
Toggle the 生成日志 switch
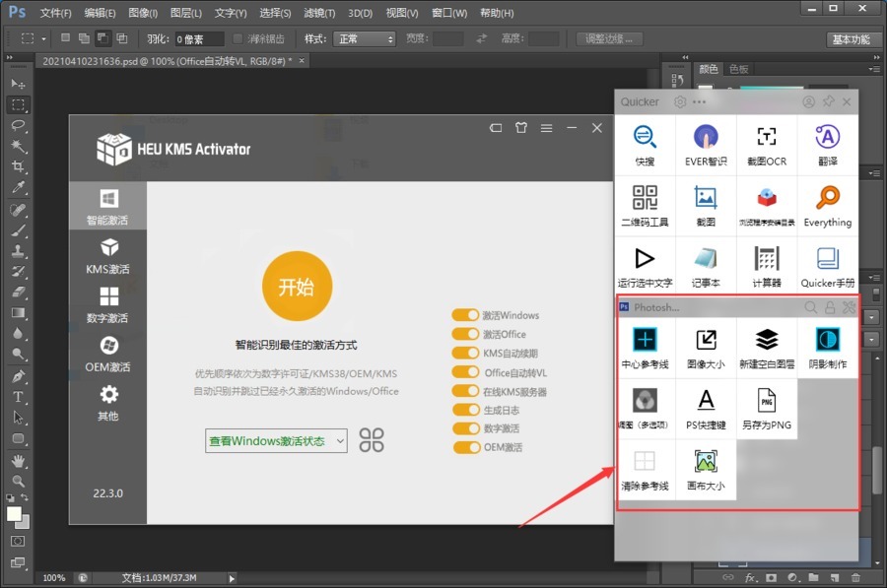click(465, 410)
